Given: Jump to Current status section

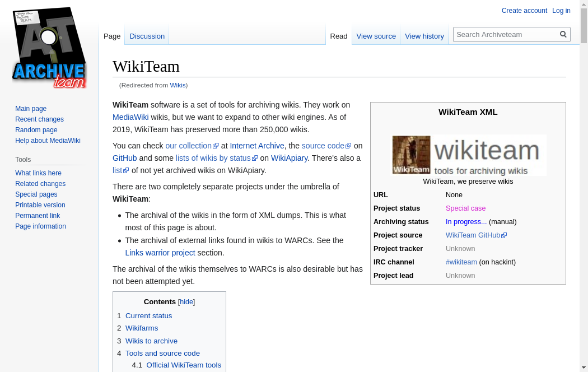Looking at the screenshot, I should point(148,316).
